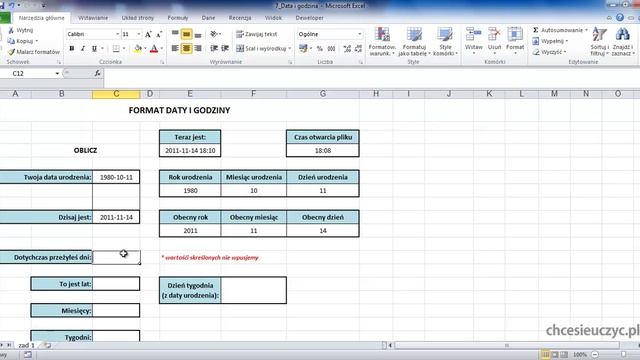Toggle middle vertical alignment
The height and width of the screenshot is (360, 640).
[x=187, y=34]
